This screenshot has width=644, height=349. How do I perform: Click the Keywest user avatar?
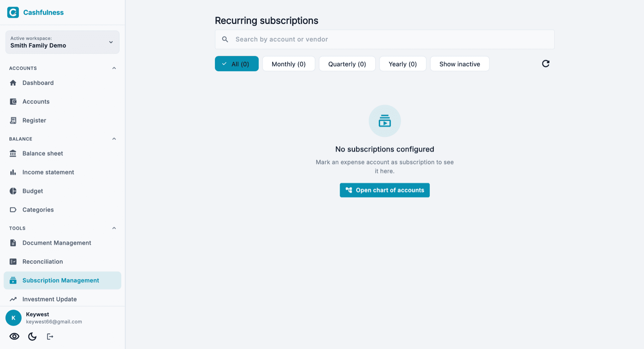(x=13, y=318)
